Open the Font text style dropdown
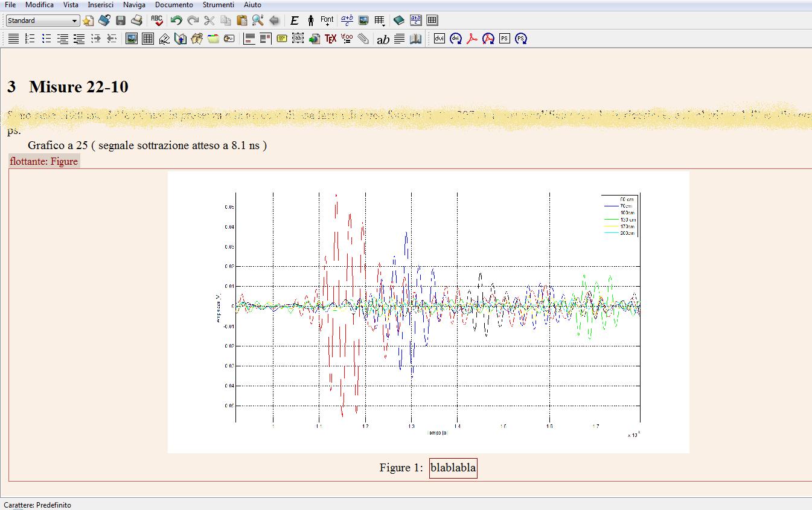812x510 pixels. [327, 21]
